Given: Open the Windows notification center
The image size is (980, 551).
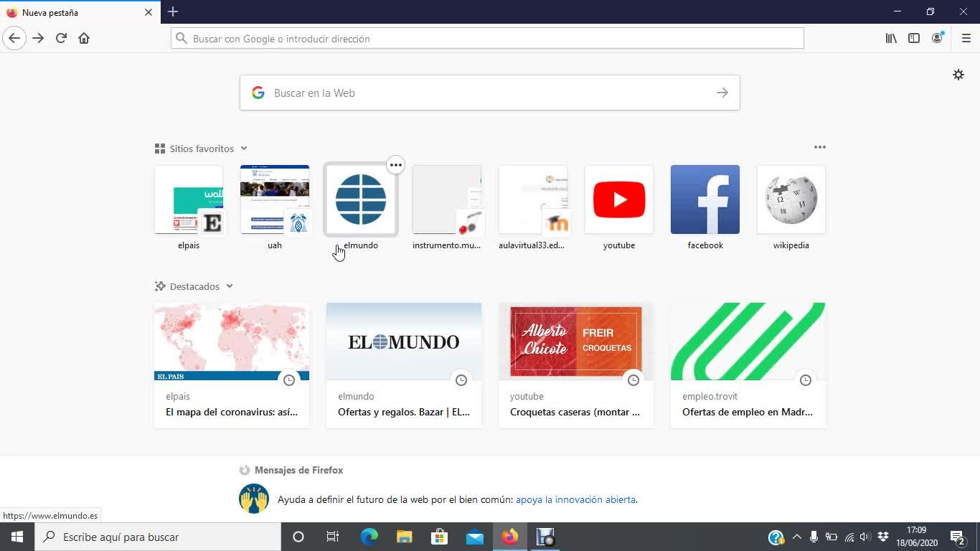Looking at the screenshot, I should (x=958, y=537).
